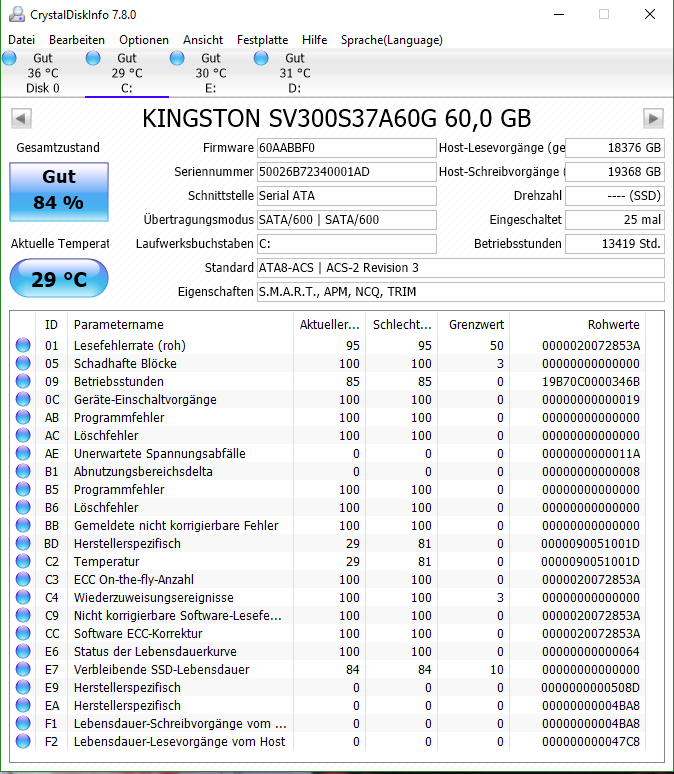The width and height of the screenshot is (674, 774).
Task: Click status orb for Verbleibende SSD-Lebensdauer row
Action: (23, 669)
